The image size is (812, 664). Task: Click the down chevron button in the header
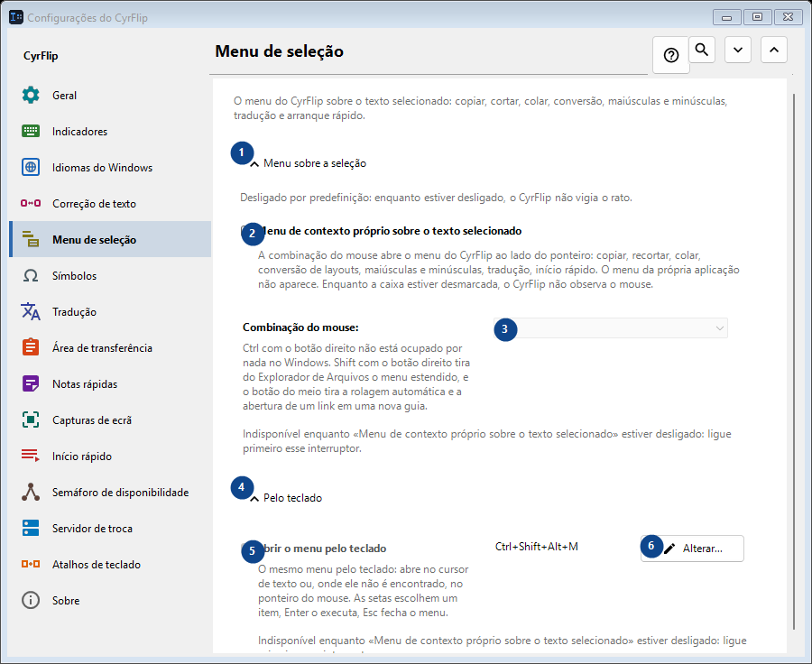click(738, 50)
